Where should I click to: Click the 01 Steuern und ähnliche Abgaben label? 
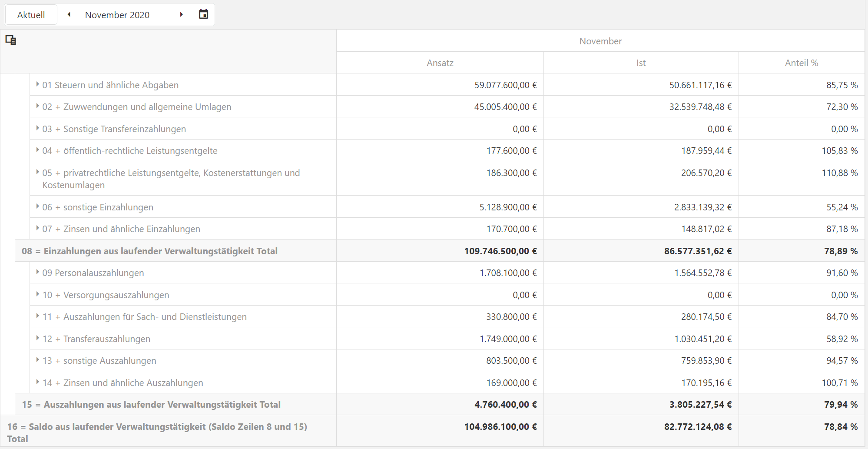click(110, 85)
